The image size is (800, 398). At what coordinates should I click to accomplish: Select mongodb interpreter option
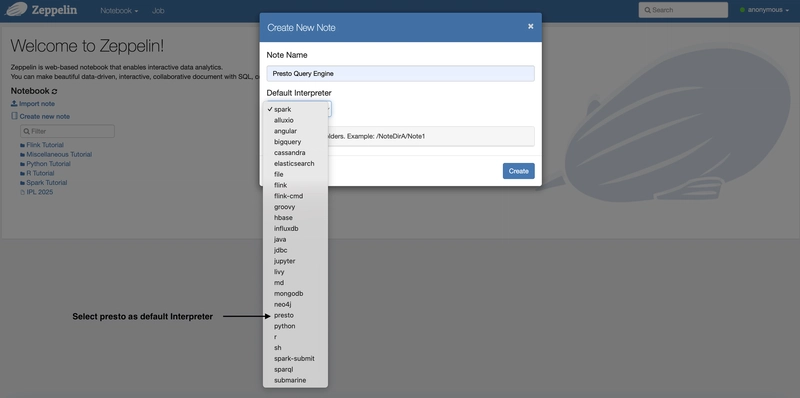(x=295, y=293)
